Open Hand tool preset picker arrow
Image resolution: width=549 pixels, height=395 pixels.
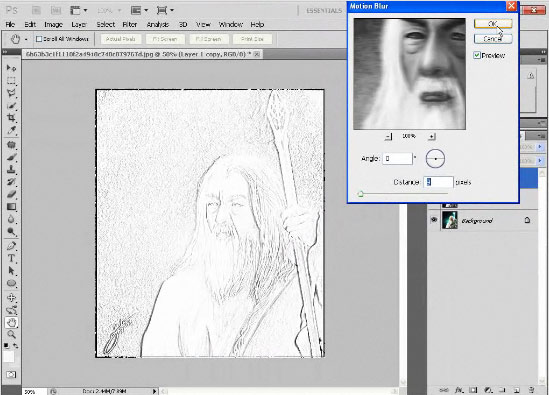click(26, 39)
